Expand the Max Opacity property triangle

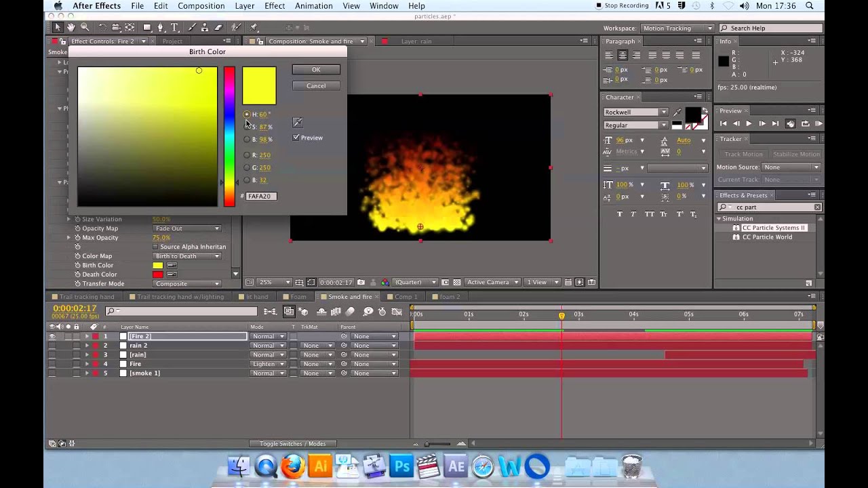(x=68, y=238)
